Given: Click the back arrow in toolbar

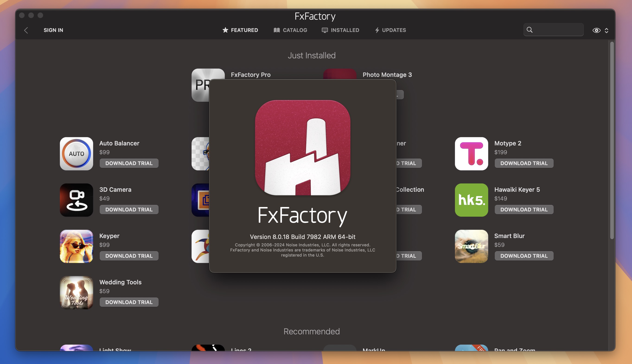Looking at the screenshot, I should 26,30.
